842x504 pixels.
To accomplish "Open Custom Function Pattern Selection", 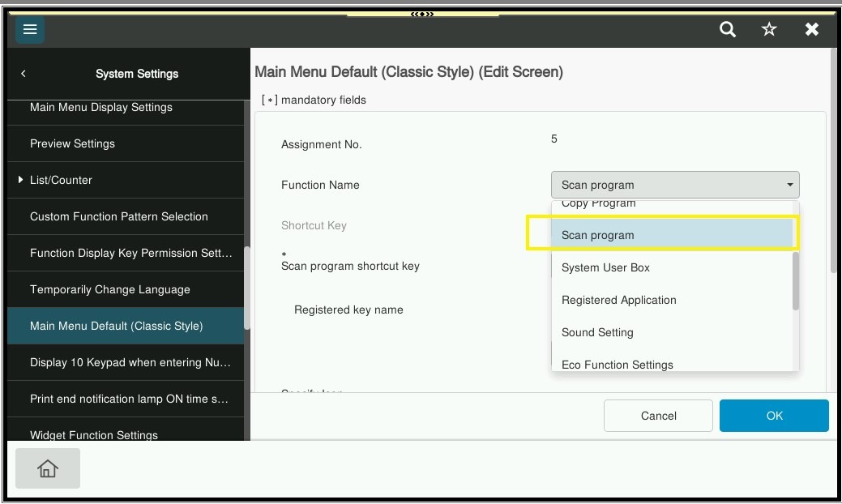I will pyautogui.click(x=119, y=216).
